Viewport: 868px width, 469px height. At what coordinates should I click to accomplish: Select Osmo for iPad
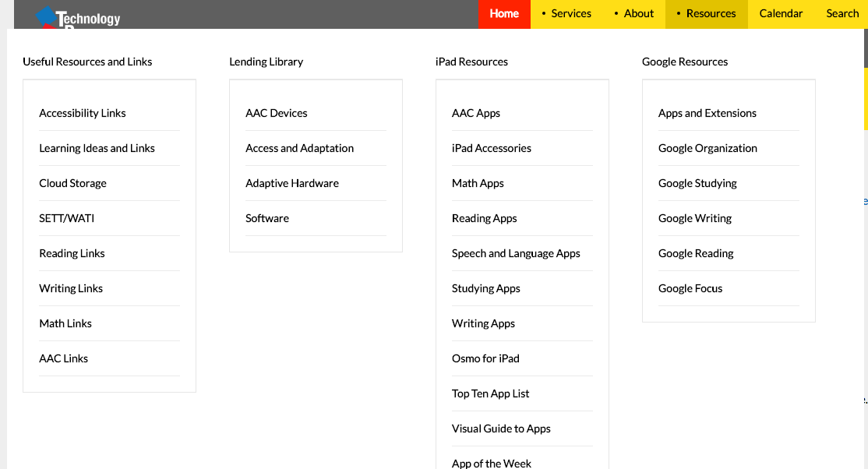point(485,358)
